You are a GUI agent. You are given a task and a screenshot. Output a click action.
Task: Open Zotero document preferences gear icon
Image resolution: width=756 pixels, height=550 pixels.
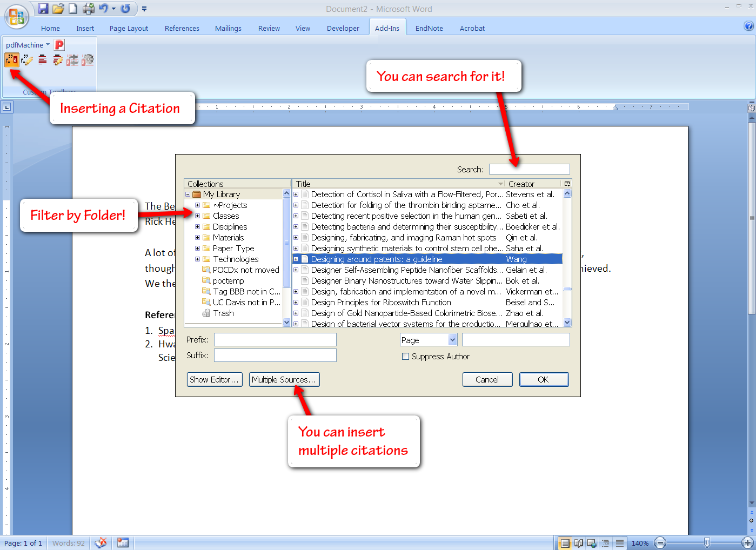pos(88,59)
